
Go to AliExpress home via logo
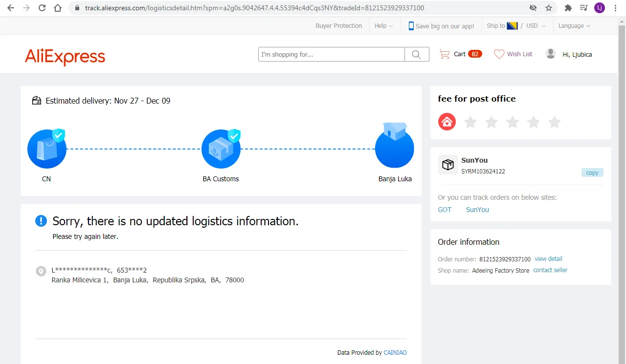[65, 57]
